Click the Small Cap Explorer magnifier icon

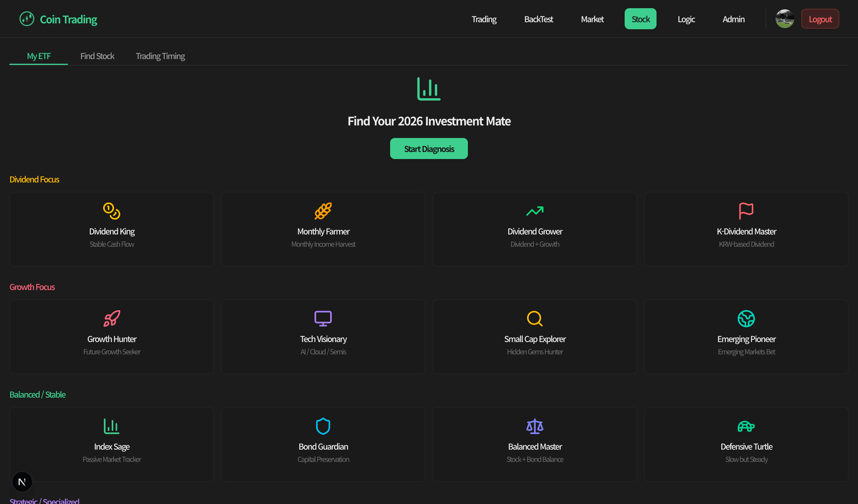coord(535,319)
